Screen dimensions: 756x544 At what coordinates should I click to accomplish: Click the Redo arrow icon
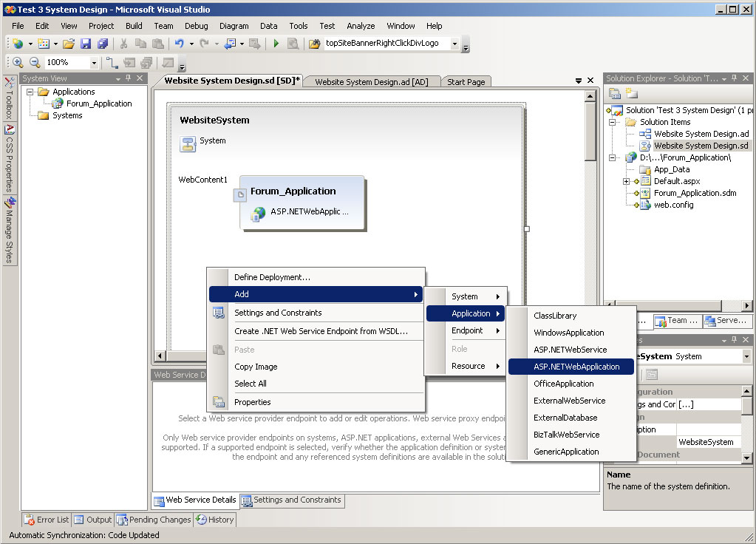click(205, 44)
